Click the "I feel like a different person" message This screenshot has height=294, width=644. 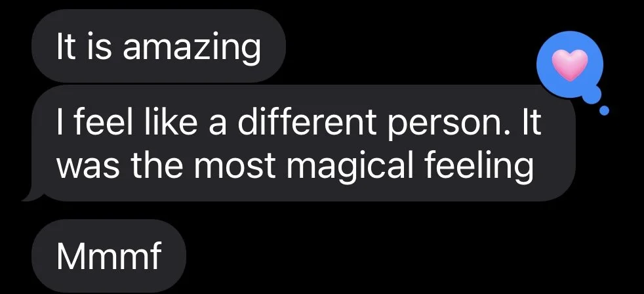coord(299,143)
